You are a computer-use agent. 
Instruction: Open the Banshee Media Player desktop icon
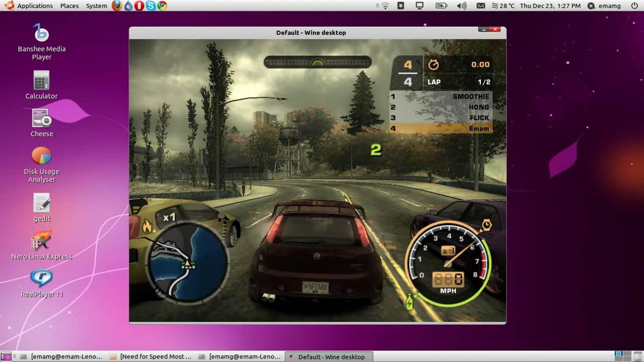(41, 41)
